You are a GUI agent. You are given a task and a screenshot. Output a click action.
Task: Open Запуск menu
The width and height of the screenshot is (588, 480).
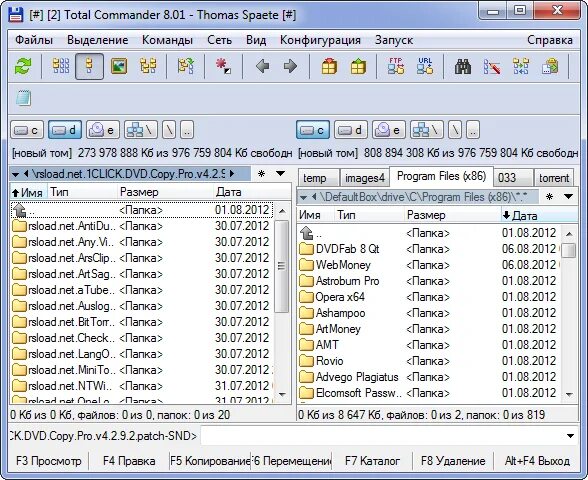pos(394,40)
